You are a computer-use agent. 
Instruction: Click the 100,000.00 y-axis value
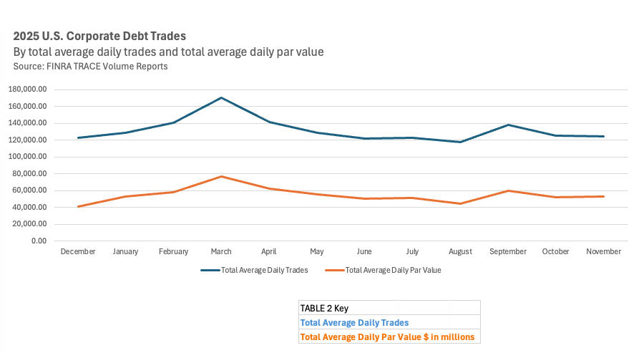pyautogui.click(x=26, y=157)
